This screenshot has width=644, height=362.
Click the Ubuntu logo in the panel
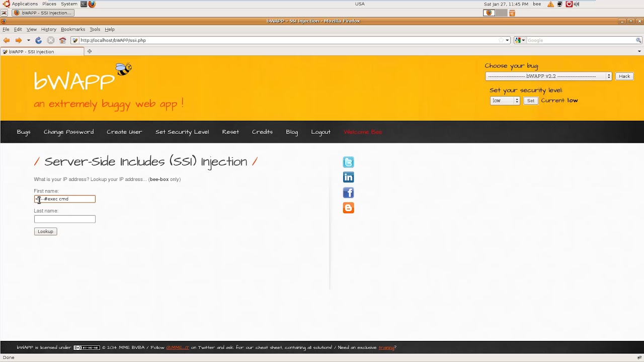pyautogui.click(x=6, y=4)
